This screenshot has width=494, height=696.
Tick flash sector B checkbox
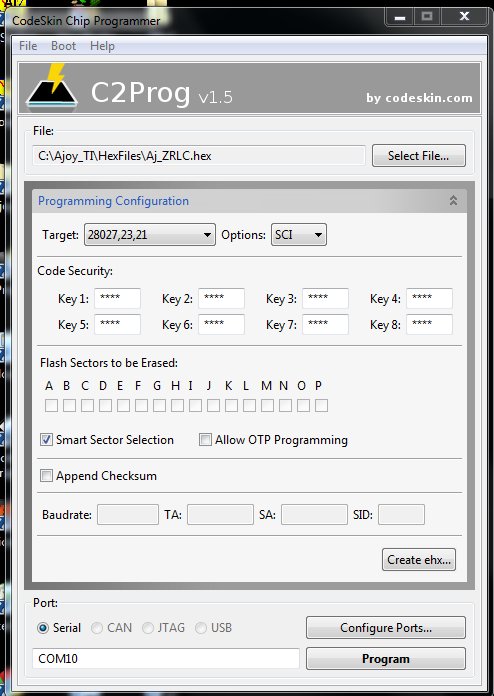[x=69, y=405]
